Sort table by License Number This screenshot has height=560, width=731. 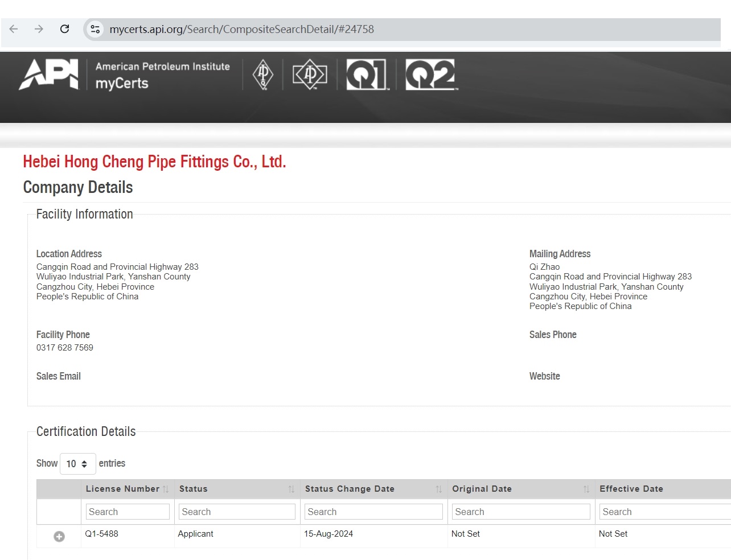(x=128, y=489)
